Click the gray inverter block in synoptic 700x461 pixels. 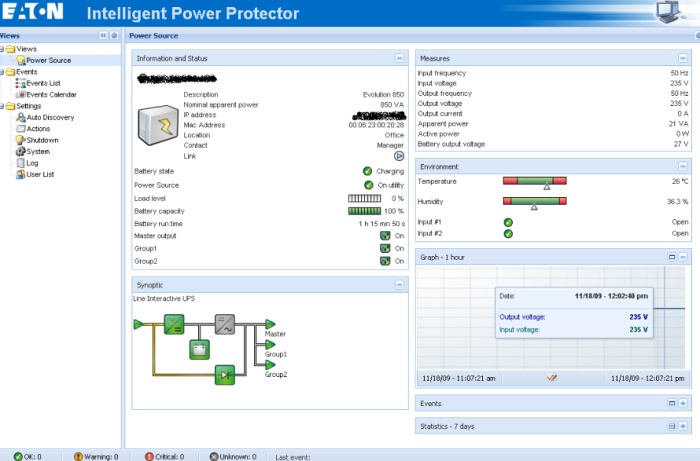pos(225,324)
